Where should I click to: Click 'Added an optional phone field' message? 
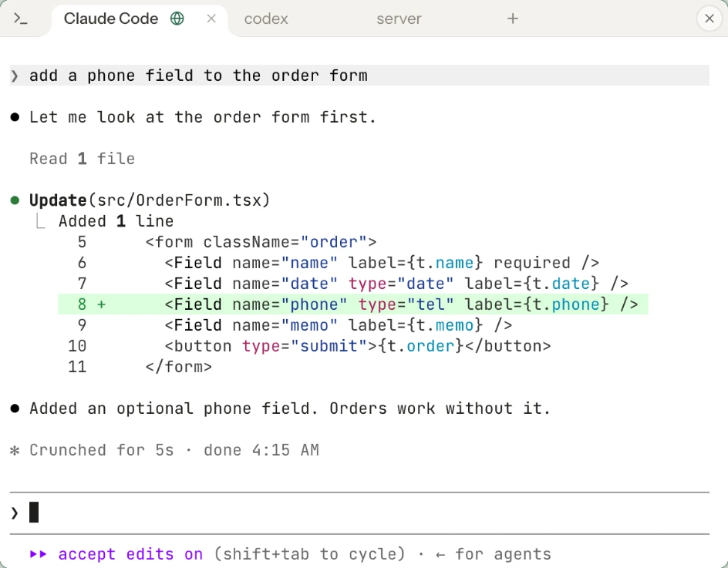coord(290,408)
